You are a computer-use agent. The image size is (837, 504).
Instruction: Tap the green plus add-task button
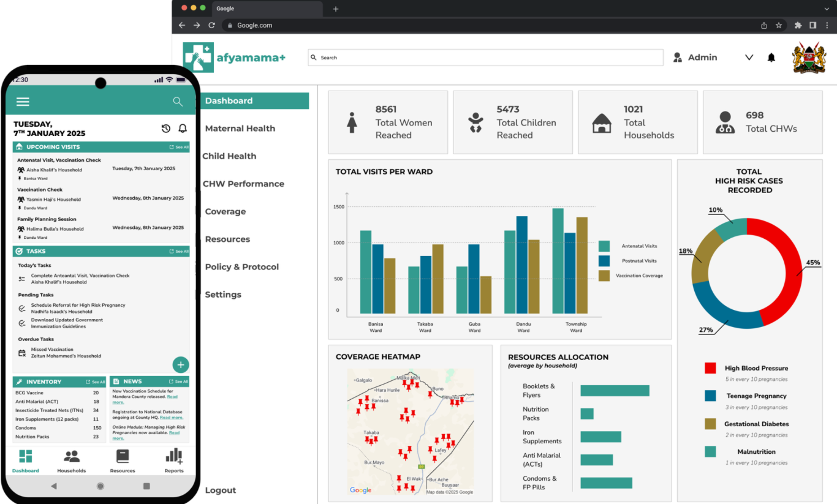(180, 365)
